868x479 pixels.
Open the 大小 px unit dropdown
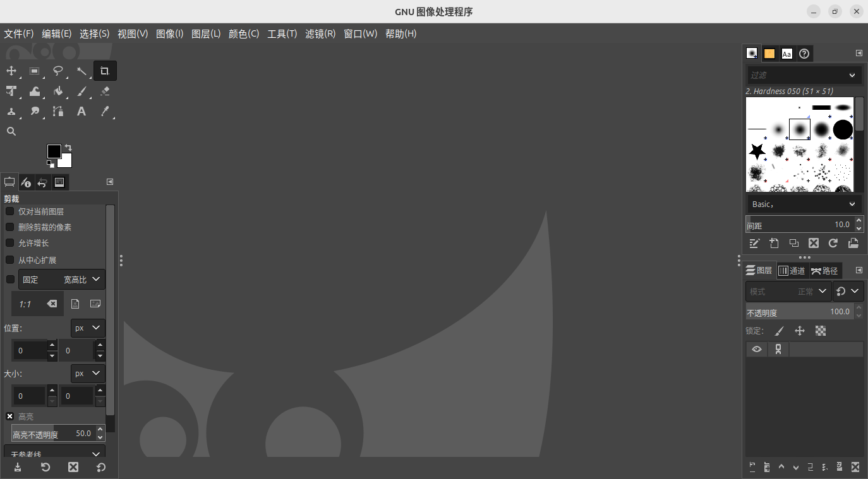[x=88, y=374]
